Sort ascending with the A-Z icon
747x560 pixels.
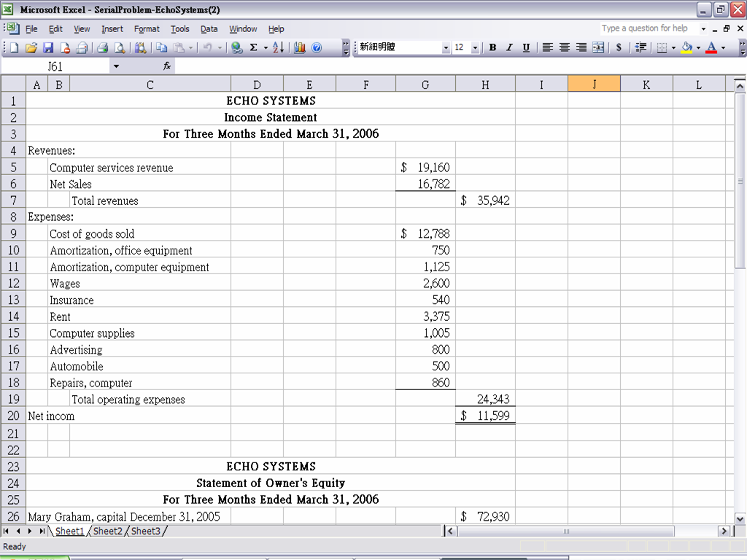pos(278,47)
